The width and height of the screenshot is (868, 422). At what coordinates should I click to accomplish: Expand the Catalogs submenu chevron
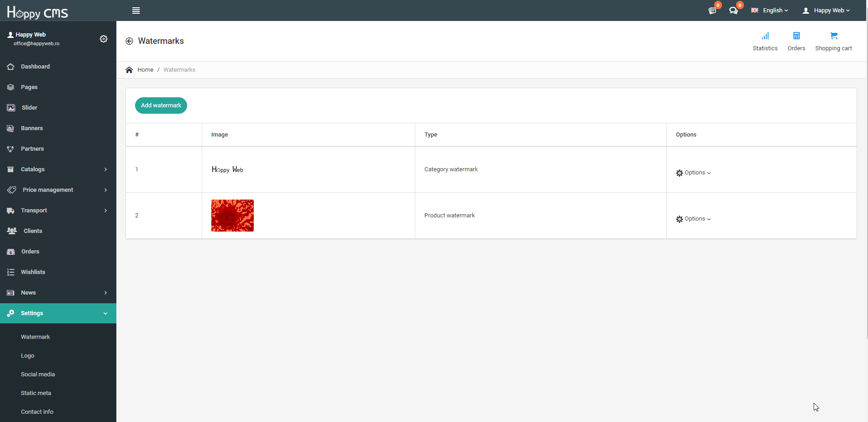point(105,169)
